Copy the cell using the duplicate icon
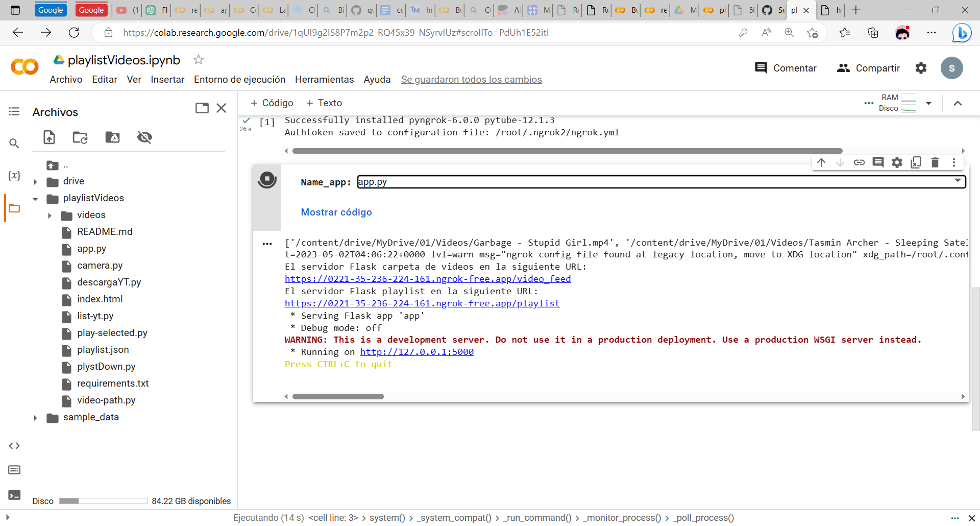The image size is (980, 526). (x=916, y=162)
